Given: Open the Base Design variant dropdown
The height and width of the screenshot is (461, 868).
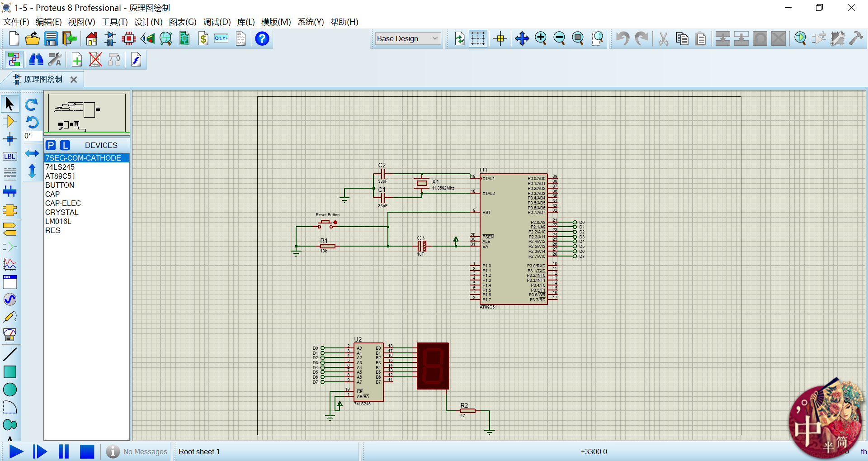Looking at the screenshot, I should [408, 39].
